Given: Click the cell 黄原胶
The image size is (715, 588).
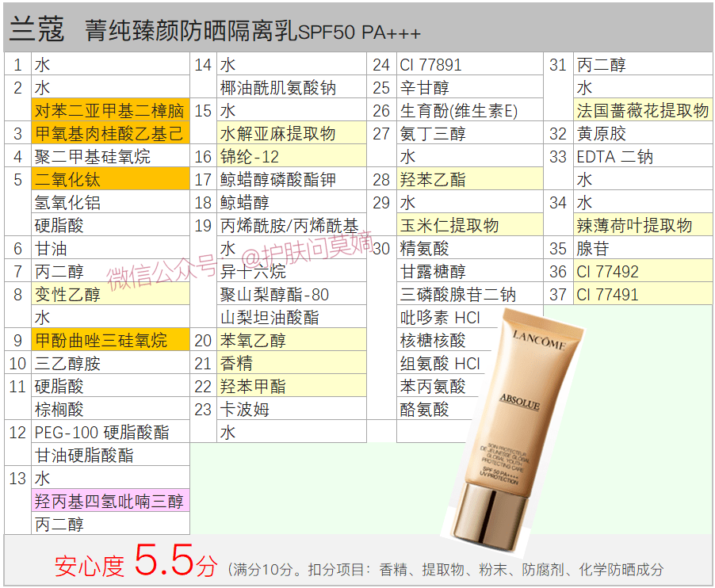Looking at the screenshot, I should tap(643, 133).
